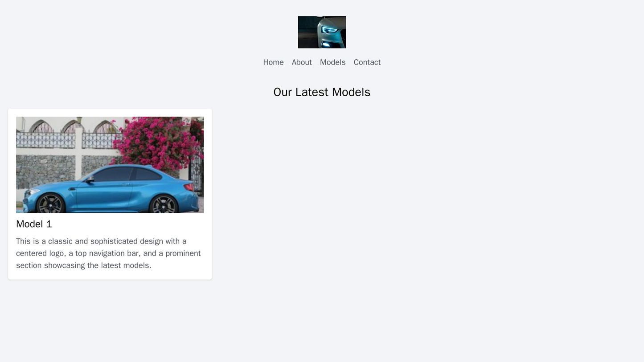Click the Our Latest Models heading

(322, 92)
